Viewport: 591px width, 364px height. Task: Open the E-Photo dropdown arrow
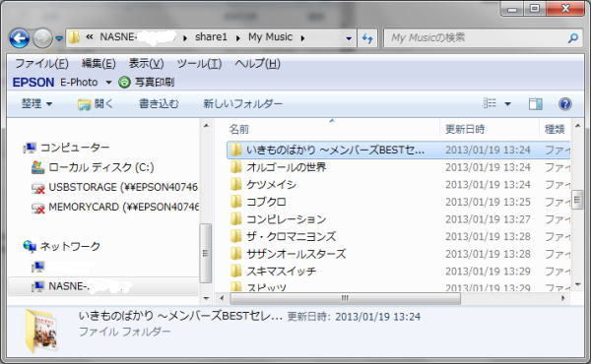[x=108, y=82]
